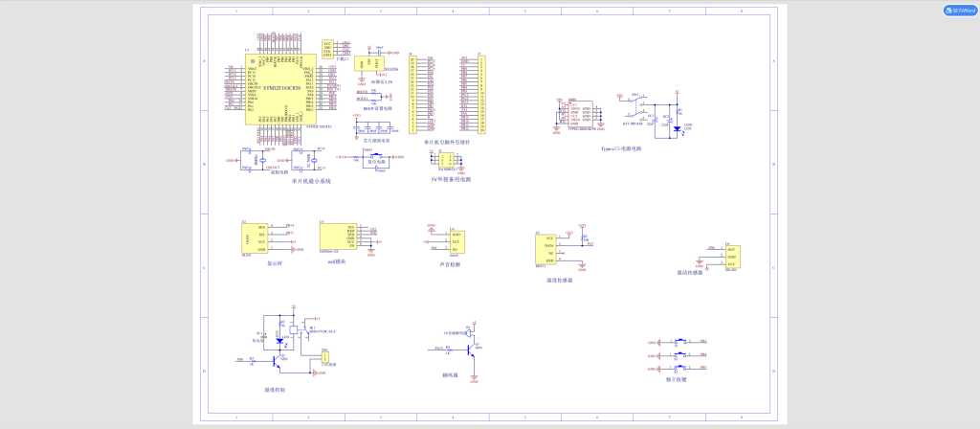
Task: Click the 湿度控制 relay circuit label
Action: [x=274, y=390]
